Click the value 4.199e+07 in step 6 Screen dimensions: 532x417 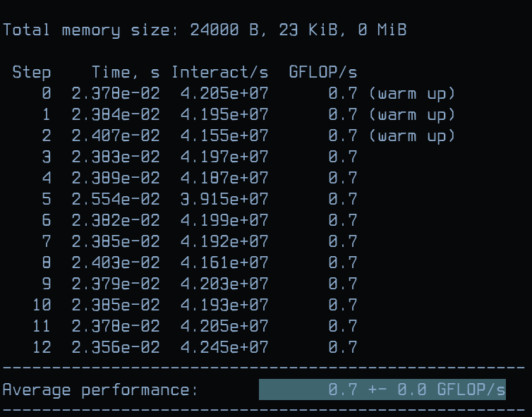click(x=224, y=221)
